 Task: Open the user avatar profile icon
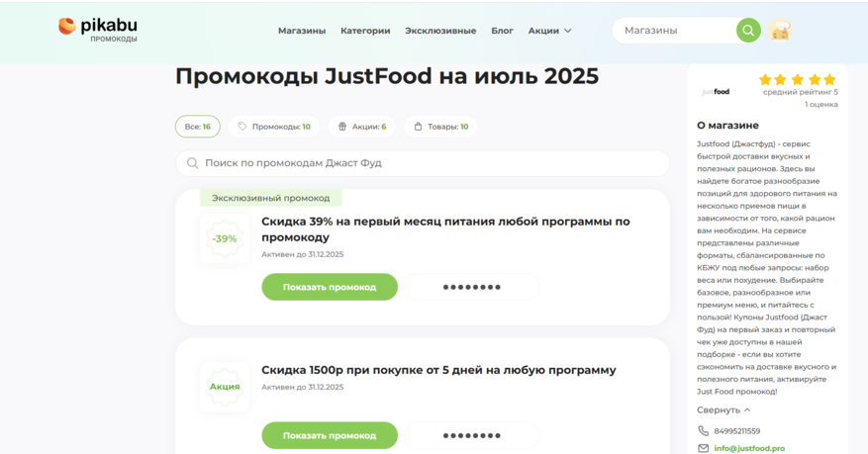[x=780, y=31]
